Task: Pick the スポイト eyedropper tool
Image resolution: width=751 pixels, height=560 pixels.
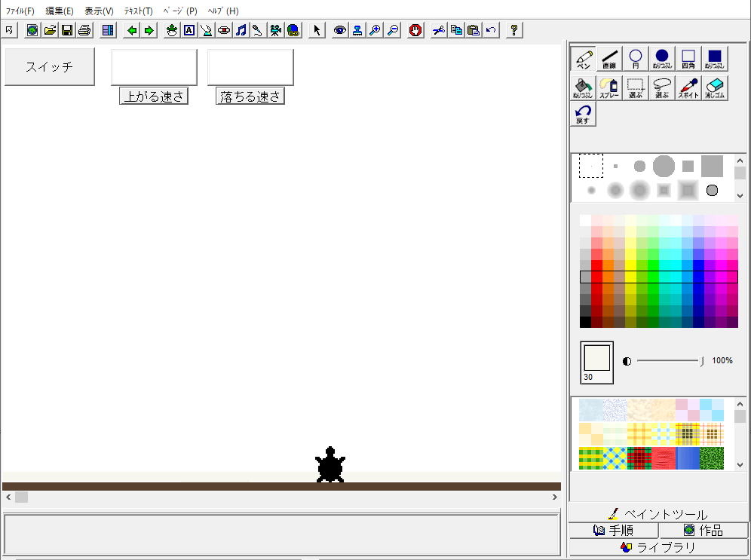Action: [x=688, y=89]
